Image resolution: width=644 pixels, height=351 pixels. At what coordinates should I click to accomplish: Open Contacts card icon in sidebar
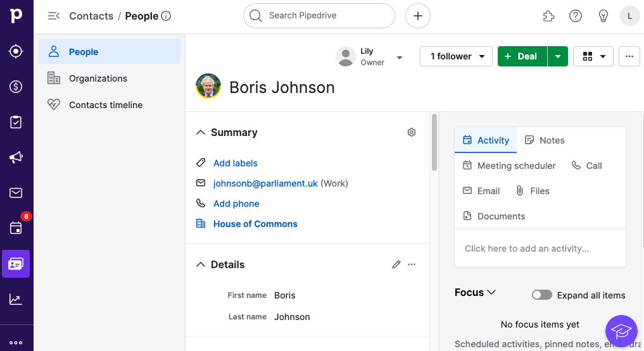pyautogui.click(x=16, y=264)
